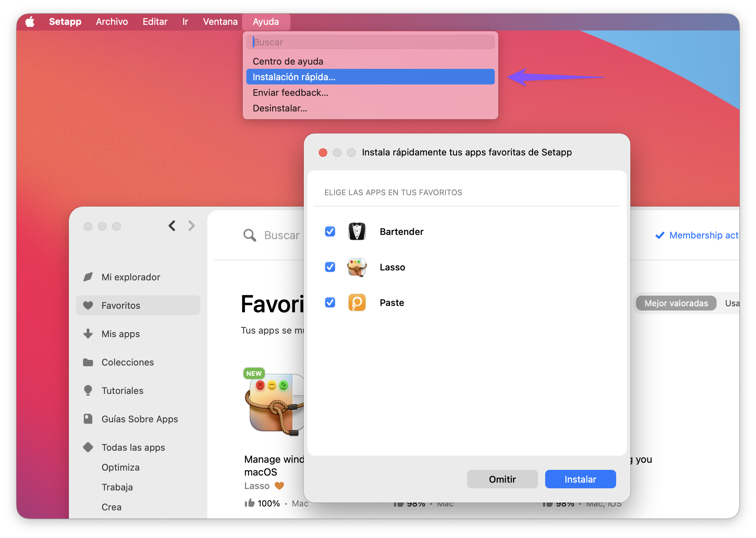Click the thumbs-up icon beside 100%

[250, 503]
